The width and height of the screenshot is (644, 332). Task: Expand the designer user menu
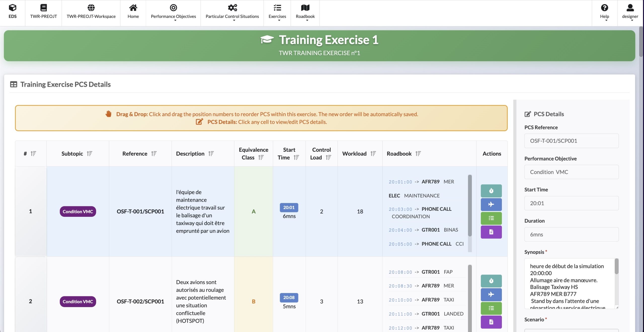pyautogui.click(x=630, y=12)
